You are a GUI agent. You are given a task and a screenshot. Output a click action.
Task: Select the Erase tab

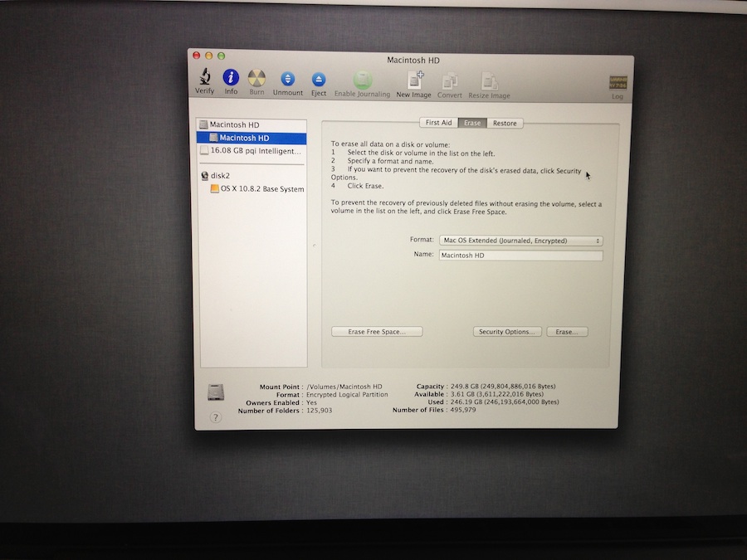pos(472,123)
